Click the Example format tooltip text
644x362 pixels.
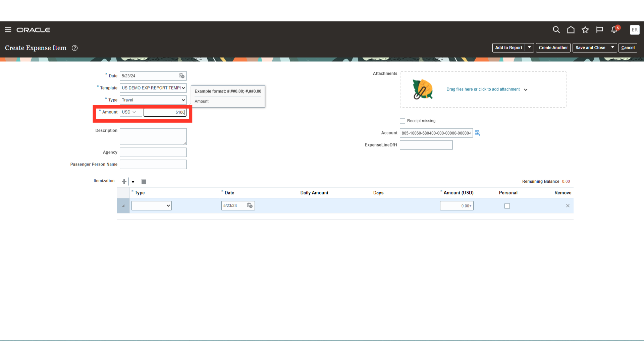click(228, 91)
